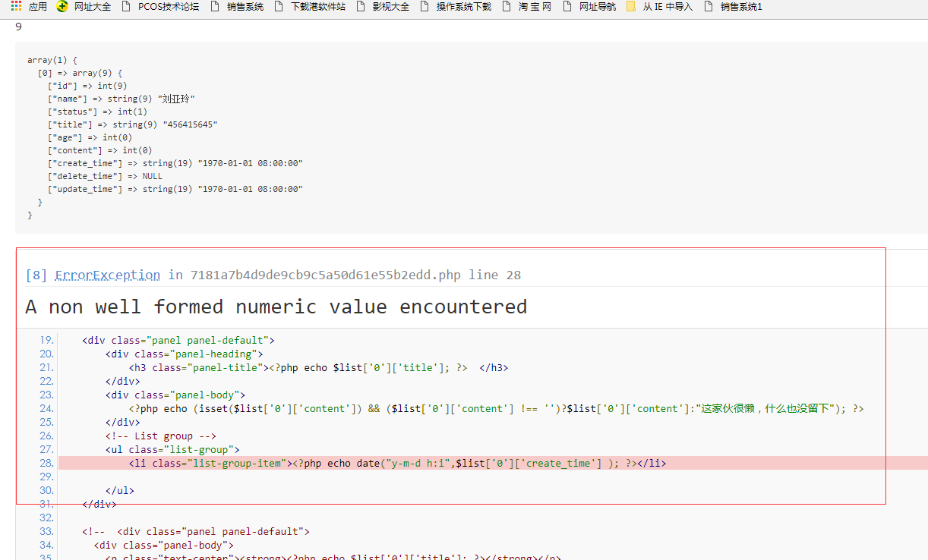
Task: Click the ["status"] => int(1) line
Action: 97,112
